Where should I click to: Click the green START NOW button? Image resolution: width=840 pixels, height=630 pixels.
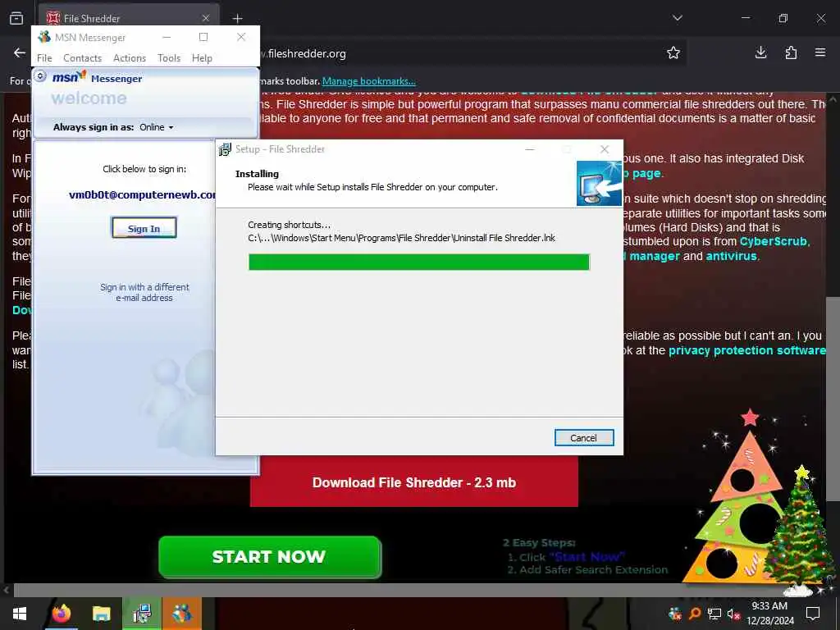click(x=269, y=557)
